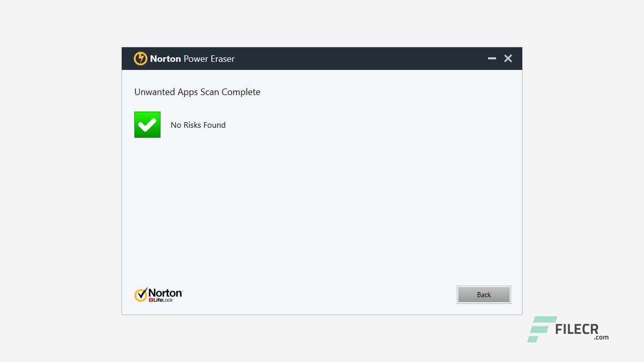Close the Norton Power Eraser window
Image resolution: width=644 pixels, height=362 pixels.
[508, 58]
